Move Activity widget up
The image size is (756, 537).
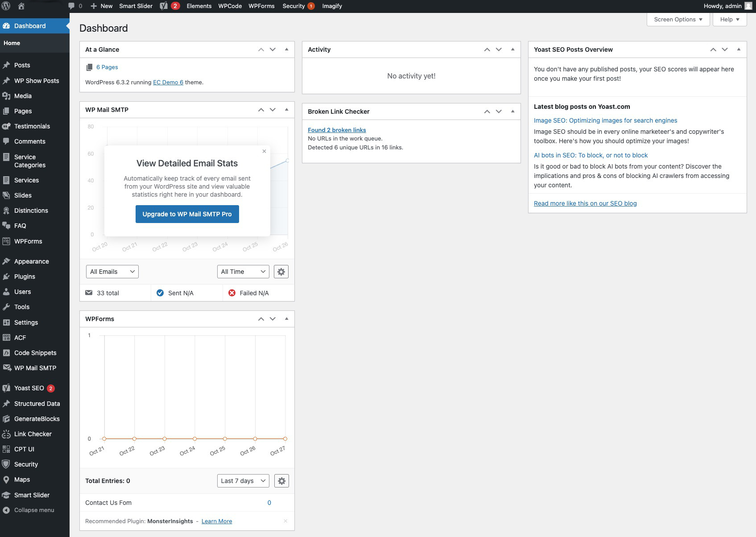tap(487, 50)
